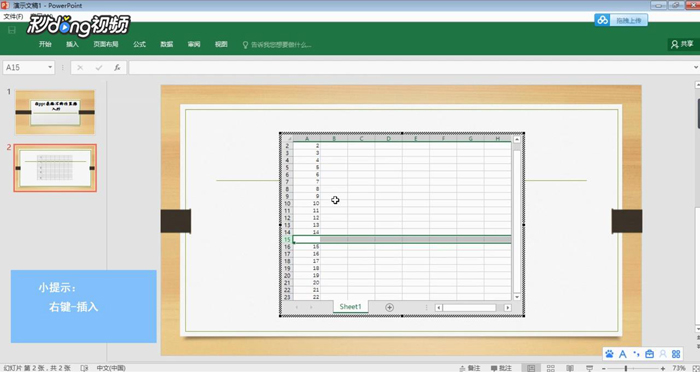Click the Save icon in the quick access bar
The width and height of the screenshot is (700, 372).
[x=12, y=30]
